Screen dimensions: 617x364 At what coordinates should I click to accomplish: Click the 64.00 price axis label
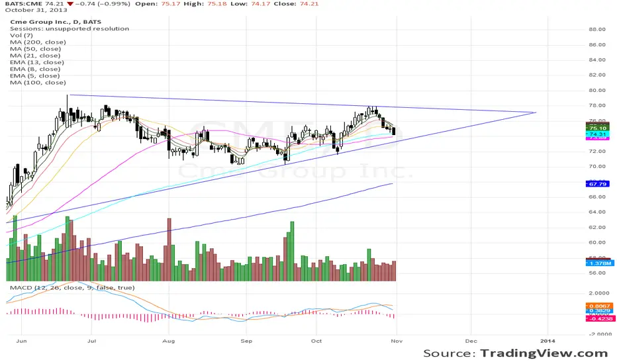pyautogui.click(x=597, y=212)
